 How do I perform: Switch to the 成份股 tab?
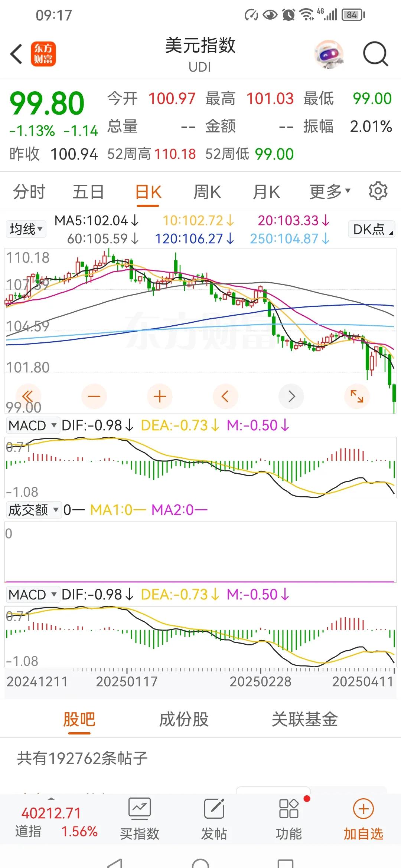click(184, 720)
